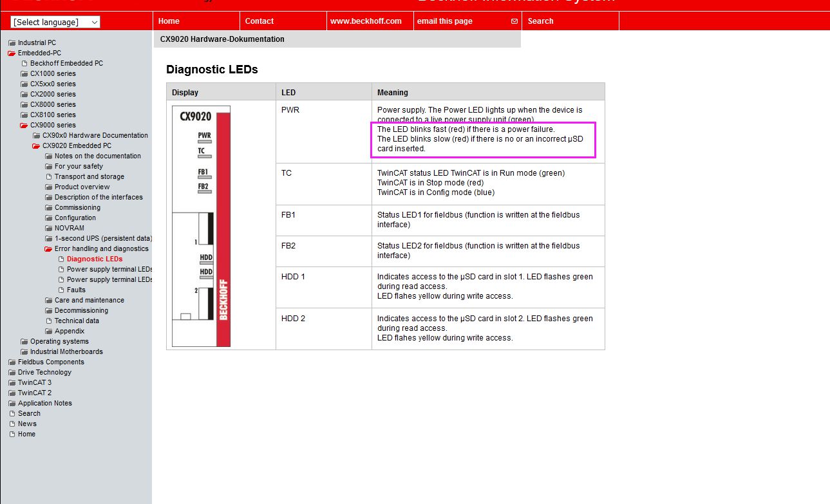Open Fieldbus Components in the sidebar tree
This screenshot has width=830, height=504.
[51, 362]
